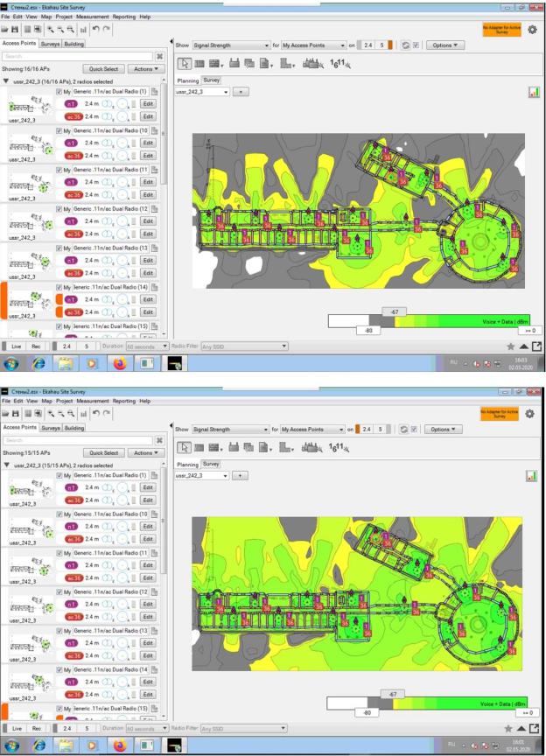
Task: Click the Rec button in bottom window
Action: [x=37, y=729]
